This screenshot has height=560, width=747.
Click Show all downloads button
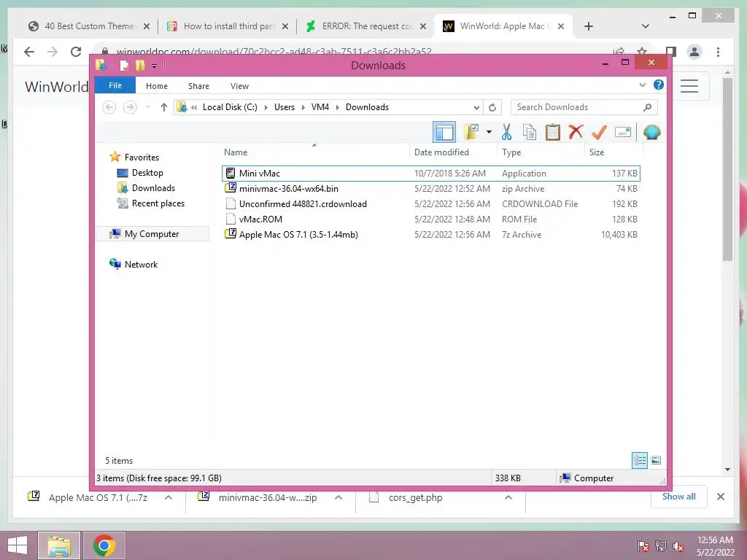coord(679,497)
